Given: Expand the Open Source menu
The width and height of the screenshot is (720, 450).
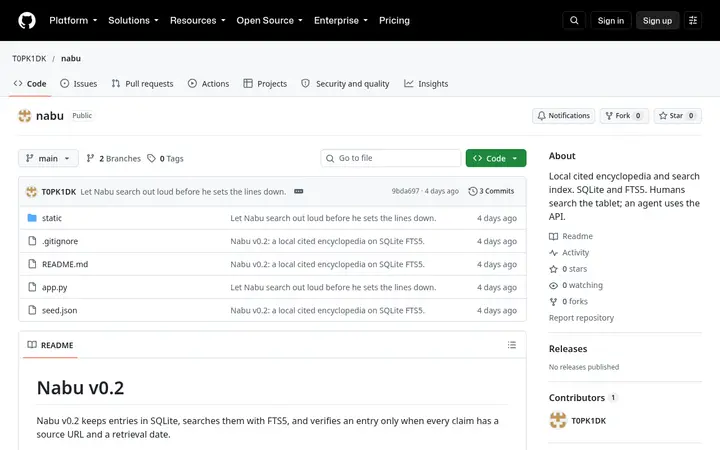Looking at the screenshot, I should (270, 21).
